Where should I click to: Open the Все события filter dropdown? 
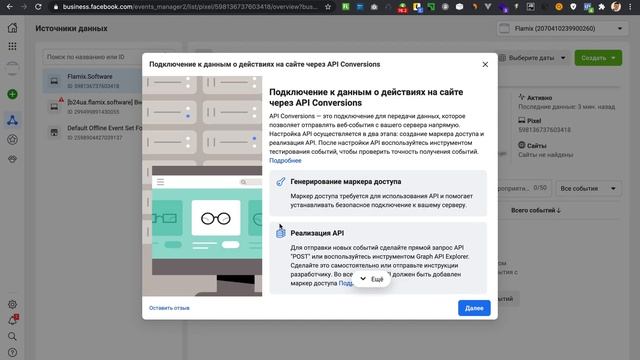(589, 189)
